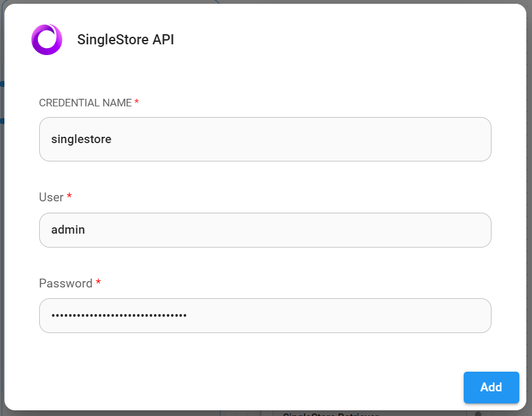The image size is (532, 416).
Task: Click the red asterisk beside User
Action: 70,198
